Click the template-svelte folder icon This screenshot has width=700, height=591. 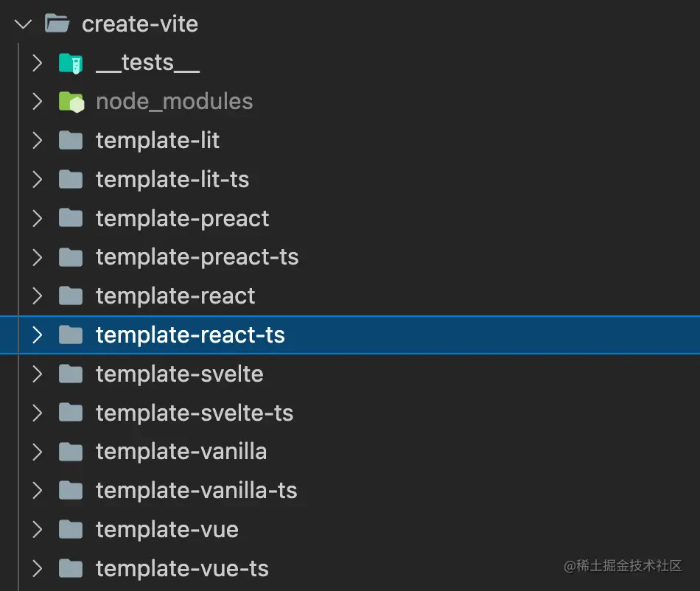tap(71, 374)
